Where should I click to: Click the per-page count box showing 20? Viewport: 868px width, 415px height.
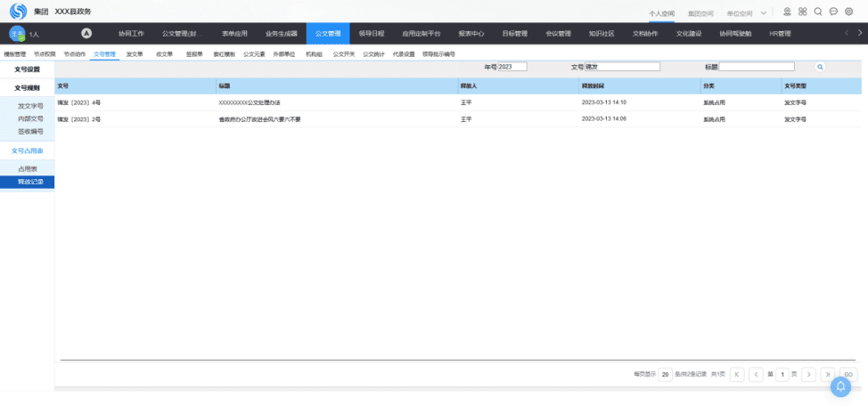[666, 375]
